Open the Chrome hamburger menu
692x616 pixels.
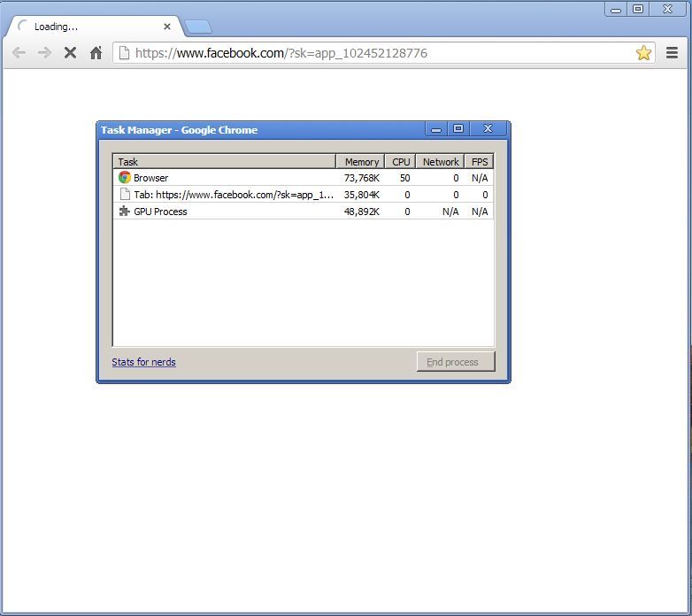pos(672,53)
